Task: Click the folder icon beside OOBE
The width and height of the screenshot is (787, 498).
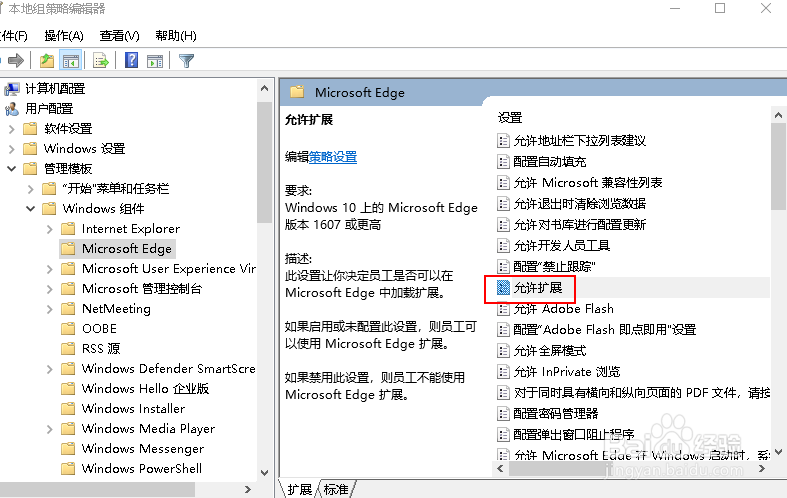Action: (x=68, y=329)
